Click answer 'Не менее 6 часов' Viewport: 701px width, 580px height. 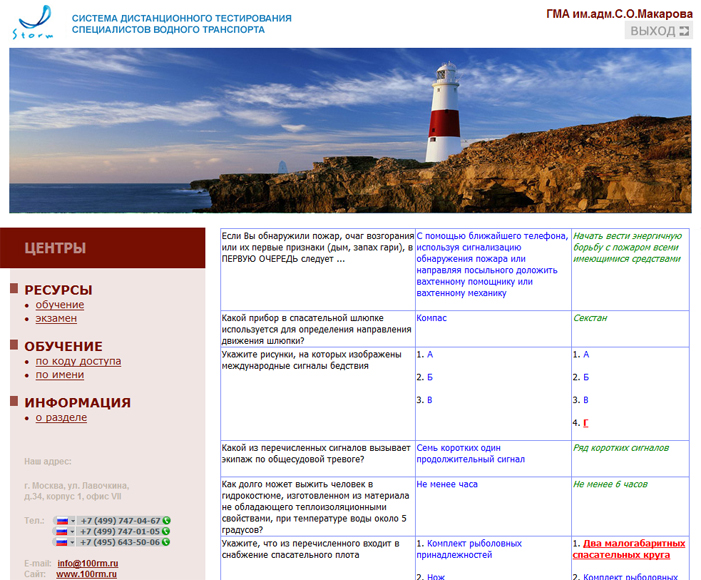(610, 484)
